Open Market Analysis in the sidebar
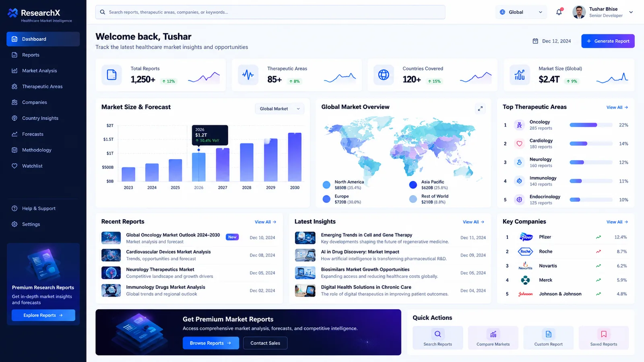Screen dimensions: 644x362 (x=43, y=71)
